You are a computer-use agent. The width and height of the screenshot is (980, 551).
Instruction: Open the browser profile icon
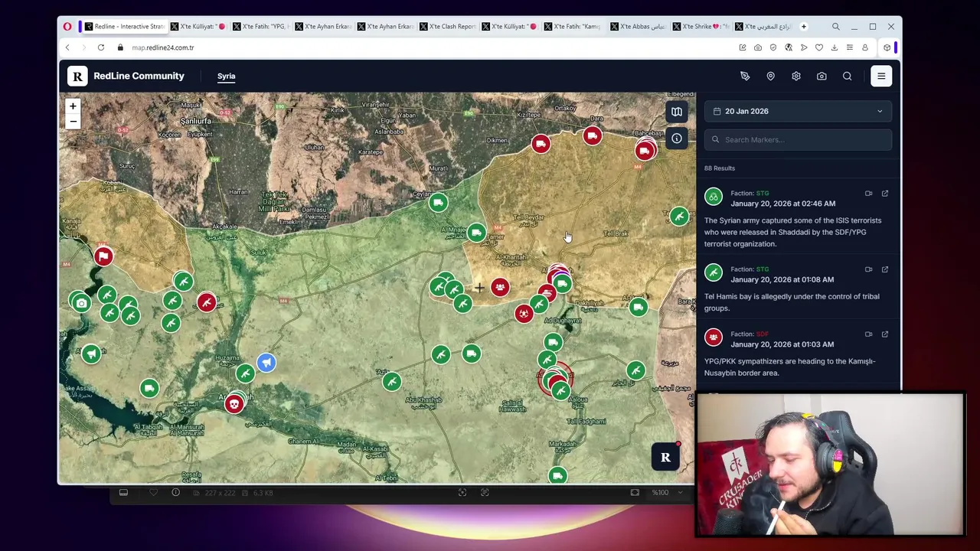click(865, 47)
